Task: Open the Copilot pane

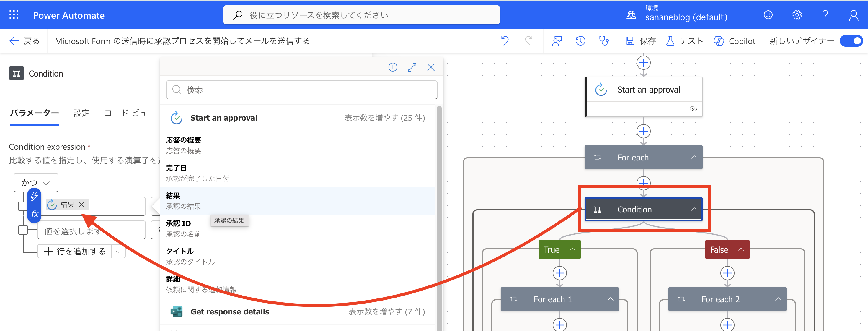Action: 735,41
